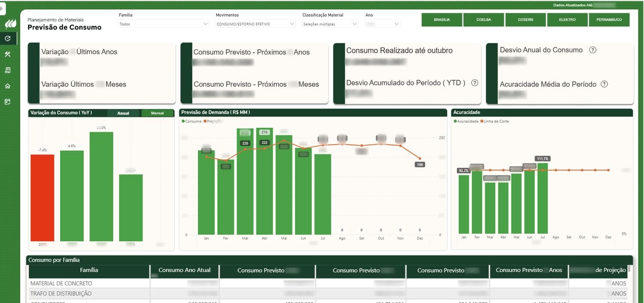Click the 276 data label above the Abr bar
Image resolution: width=644 pixels, height=303 pixels.
tap(264, 132)
